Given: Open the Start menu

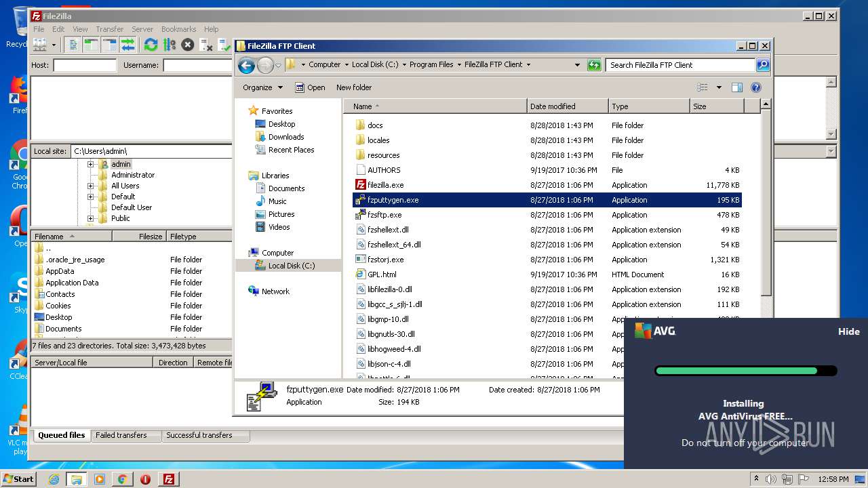Looking at the screenshot, I should point(19,479).
